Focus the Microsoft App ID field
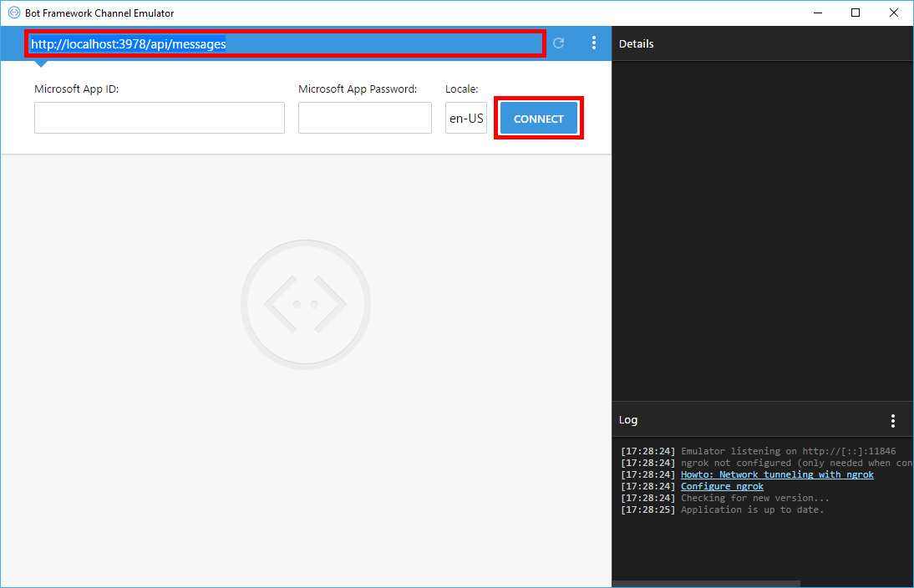The width and height of the screenshot is (914, 588). [159, 118]
